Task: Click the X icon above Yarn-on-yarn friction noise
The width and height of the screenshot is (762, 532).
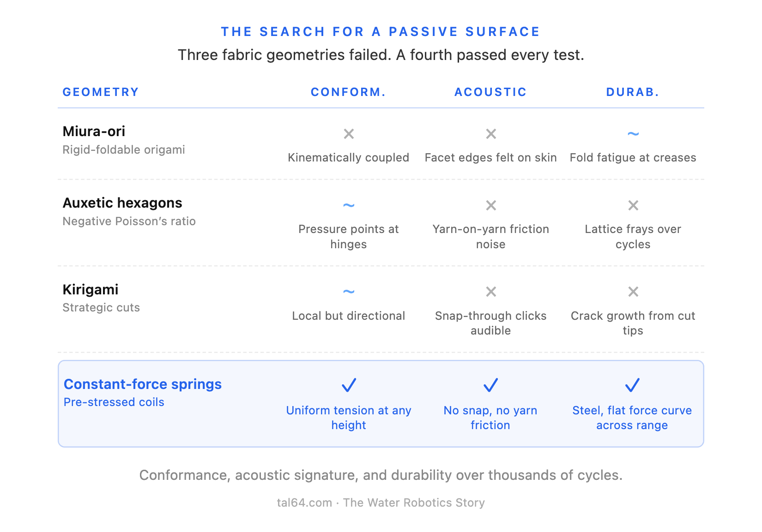Action: 491,205
